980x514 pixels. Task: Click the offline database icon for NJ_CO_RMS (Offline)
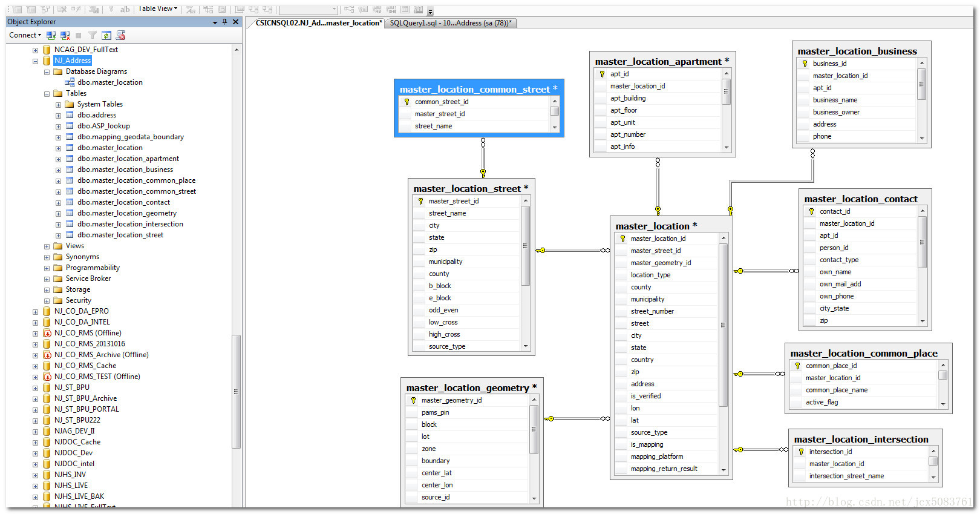(47, 333)
